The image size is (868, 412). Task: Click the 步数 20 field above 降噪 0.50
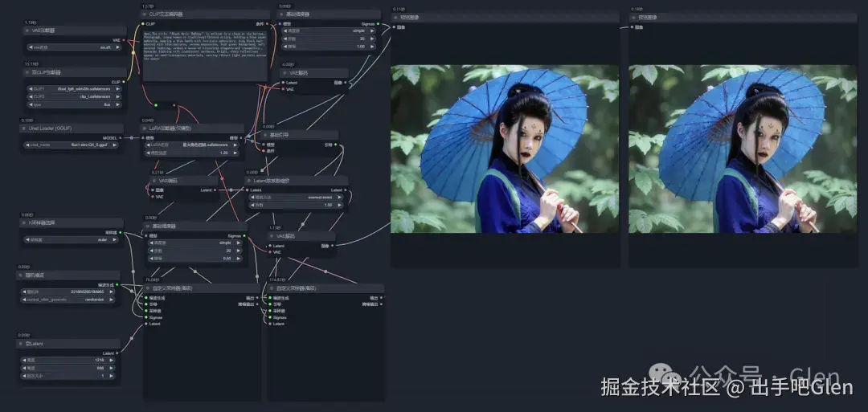(x=193, y=251)
